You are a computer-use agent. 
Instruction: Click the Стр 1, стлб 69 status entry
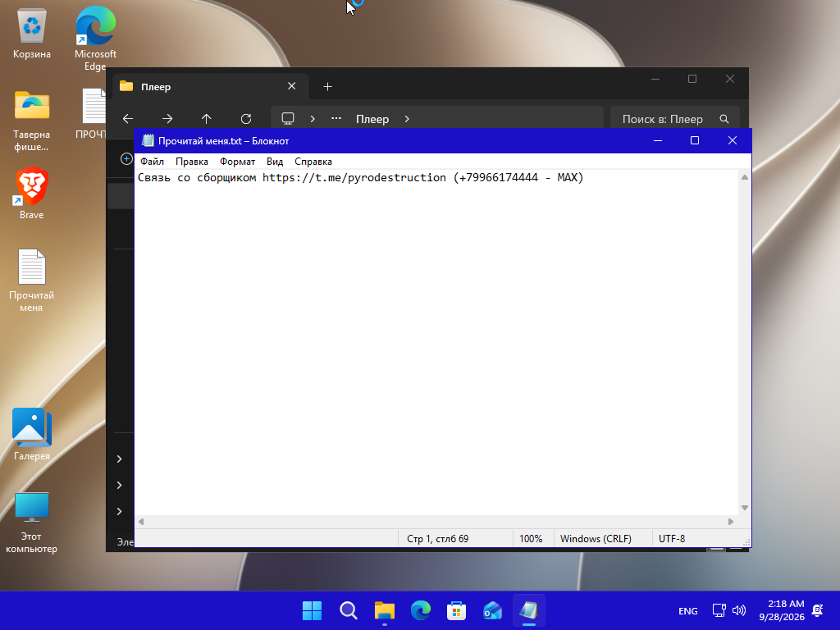tap(438, 539)
